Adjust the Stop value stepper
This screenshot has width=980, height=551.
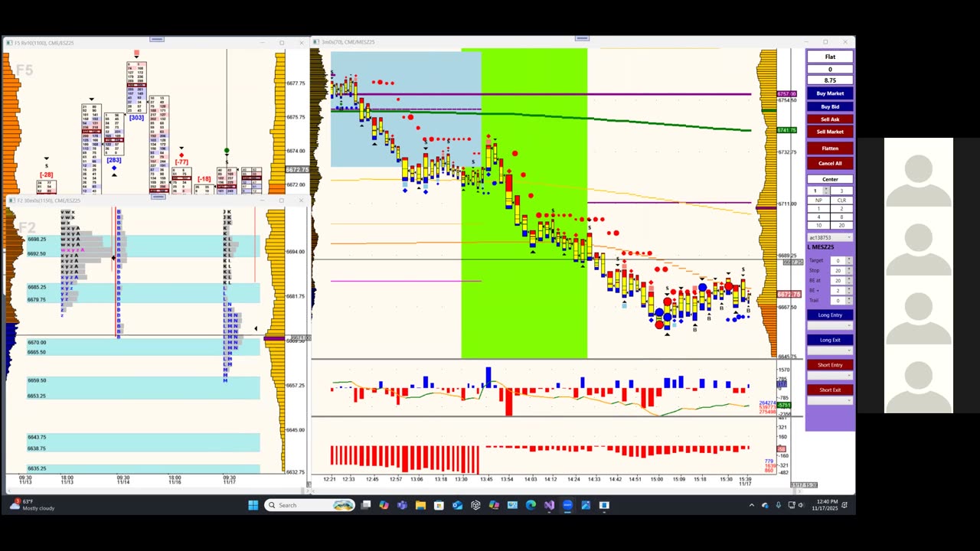point(849,271)
